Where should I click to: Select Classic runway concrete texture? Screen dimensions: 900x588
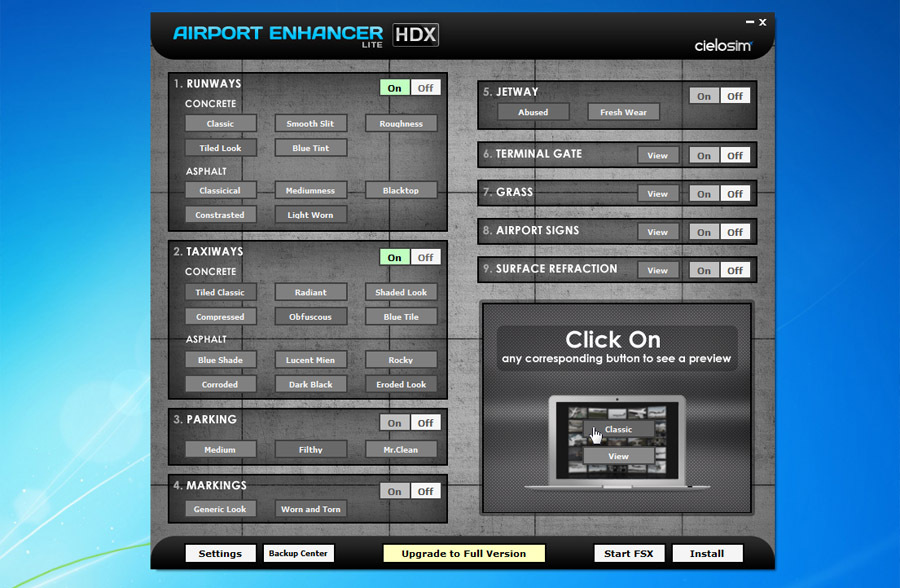tap(220, 123)
